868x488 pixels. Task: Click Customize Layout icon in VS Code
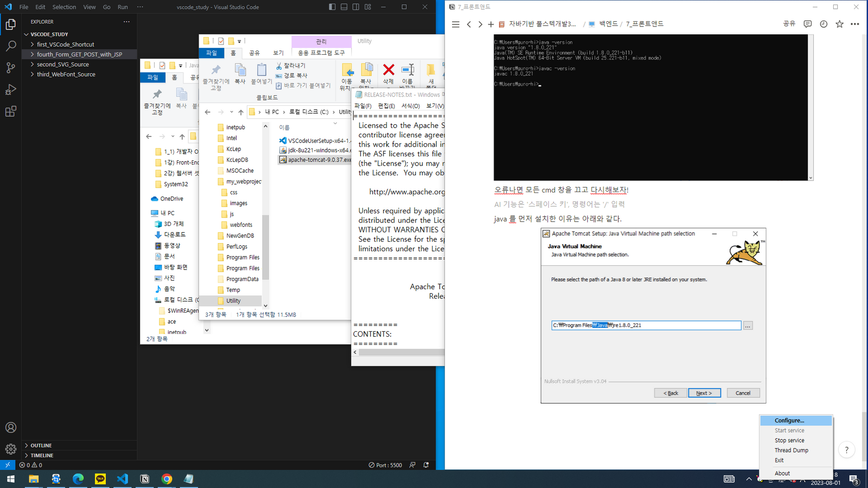368,7
